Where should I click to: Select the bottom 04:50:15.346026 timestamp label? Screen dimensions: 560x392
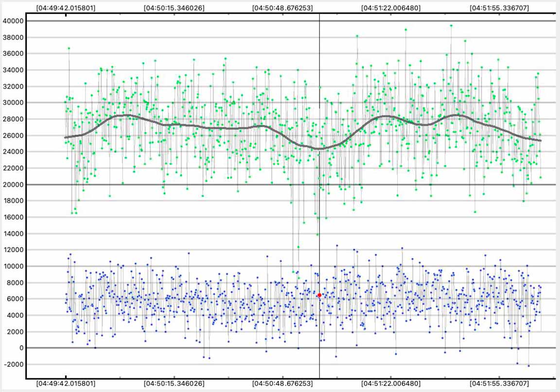point(174,384)
